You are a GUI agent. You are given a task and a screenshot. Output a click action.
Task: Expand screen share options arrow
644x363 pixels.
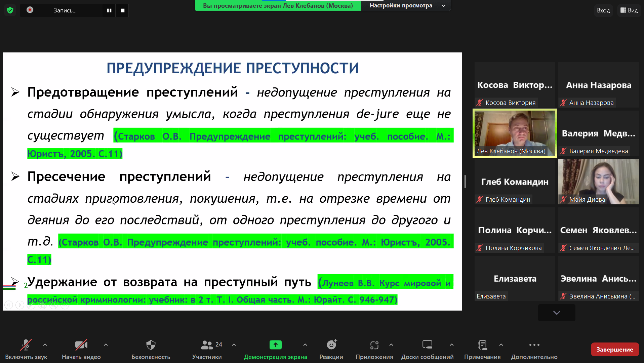[x=305, y=345]
